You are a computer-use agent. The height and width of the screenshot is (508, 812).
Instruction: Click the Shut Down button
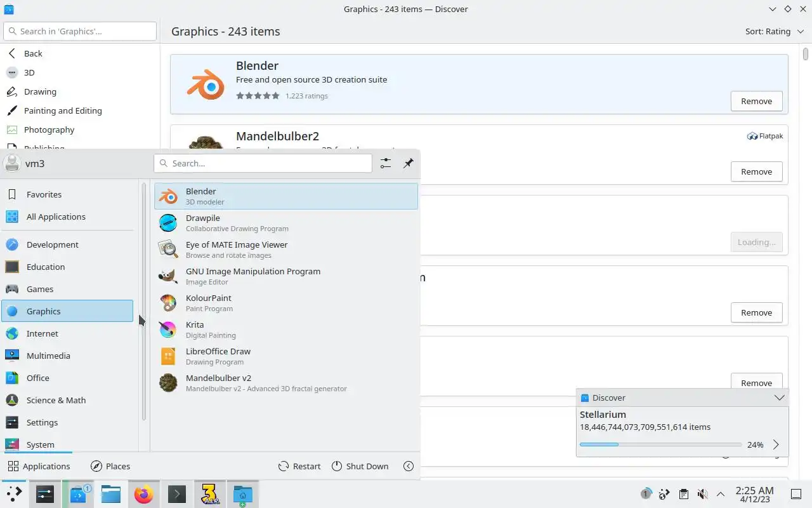click(360, 466)
